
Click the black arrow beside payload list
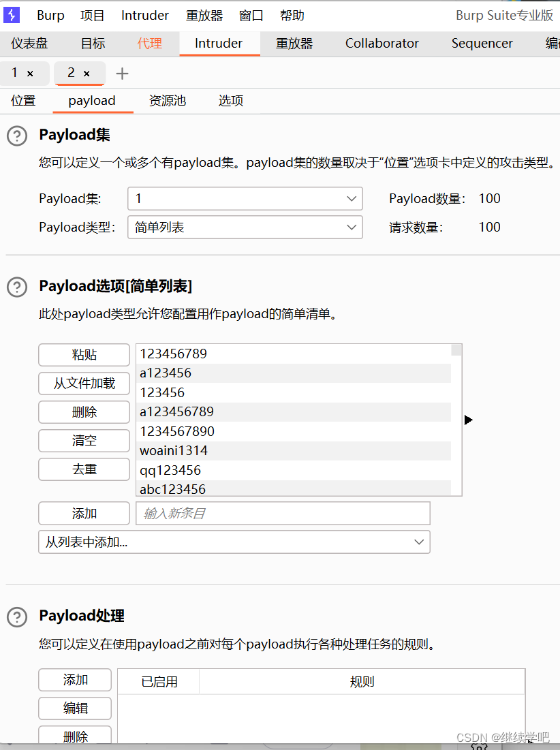pyautogui.click(x=468, y=420)
